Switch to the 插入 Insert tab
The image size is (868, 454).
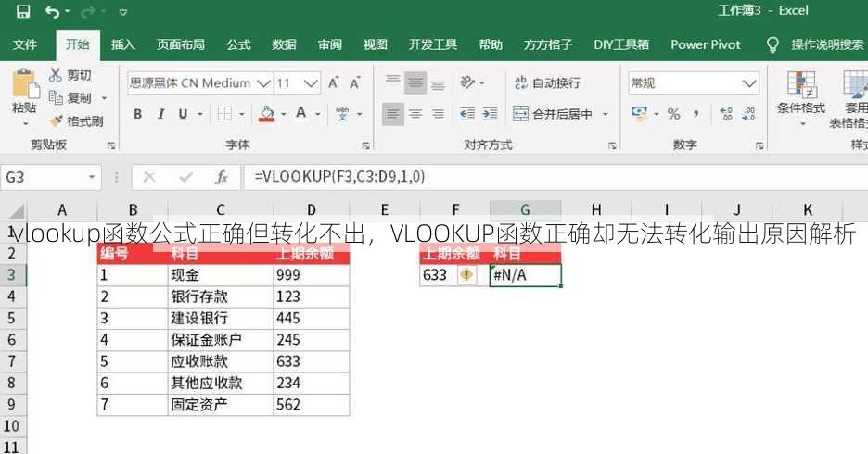pos(123,44)
